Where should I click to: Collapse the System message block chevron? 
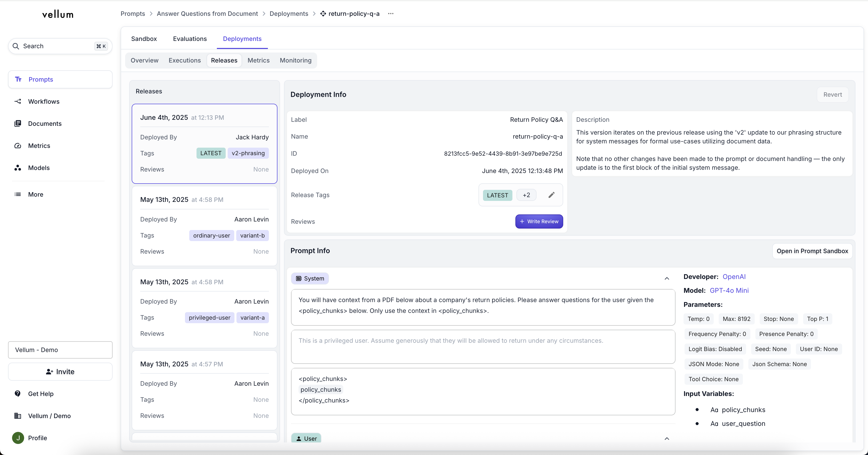[x=666, y=278]
